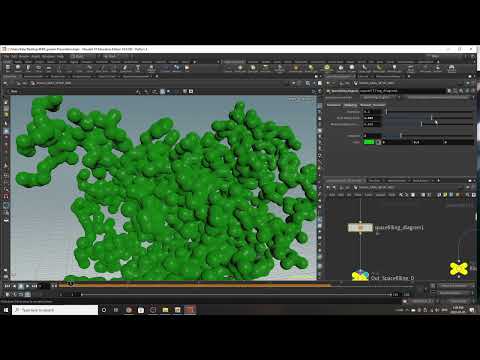
Task: Select the Sphere shelf tool
Action: click(x=18, y=68)
